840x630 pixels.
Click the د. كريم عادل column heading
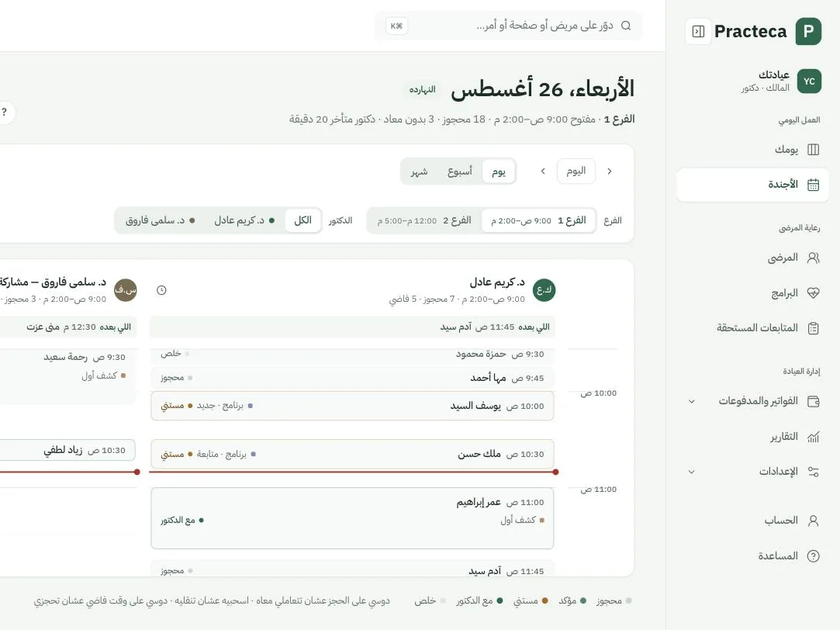(x=497, y=282)
